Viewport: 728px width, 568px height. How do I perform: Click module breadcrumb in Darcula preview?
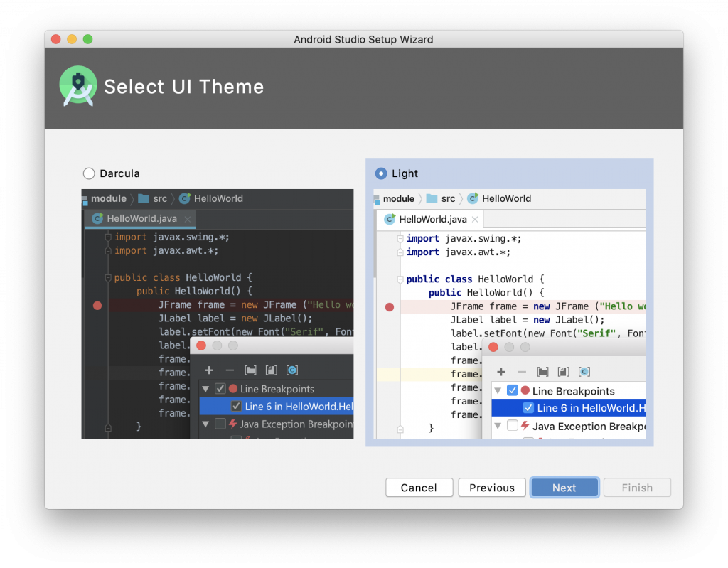(x=109, y=198)
